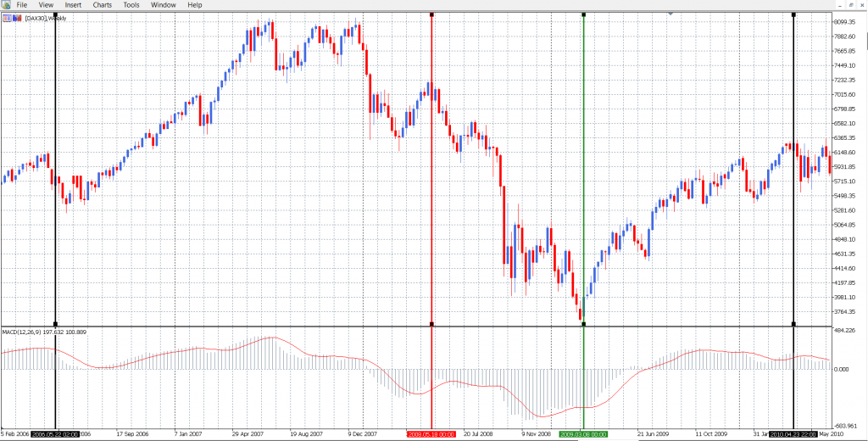The height and width of the screenshot is (441, 868).
Task: Click the green 2009.03.08 date label
Action: point(583,434)
